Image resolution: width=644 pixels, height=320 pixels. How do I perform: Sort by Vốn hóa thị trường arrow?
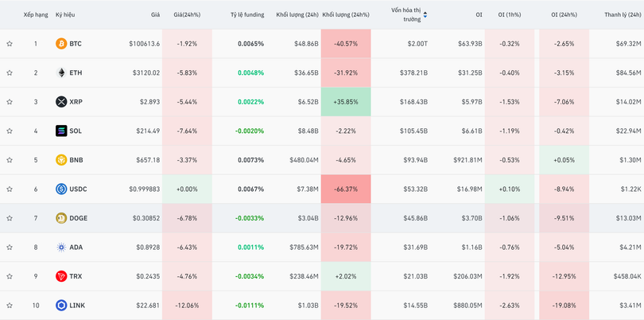click(x=425, y=14)
